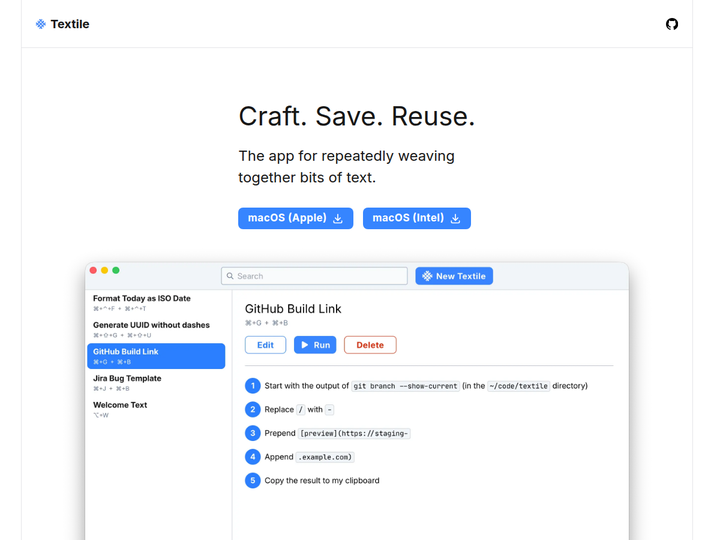Select Format Today as ISO Date

pos(156,303)
